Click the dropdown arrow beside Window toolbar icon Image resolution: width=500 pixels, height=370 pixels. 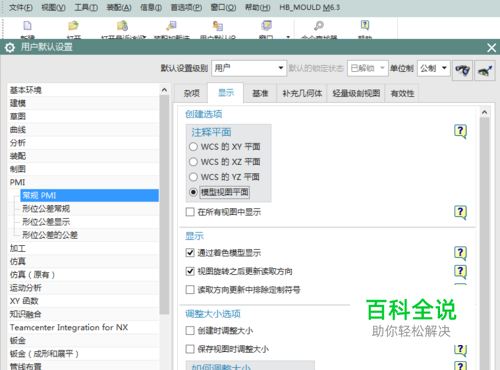click(x=288, y=37)
